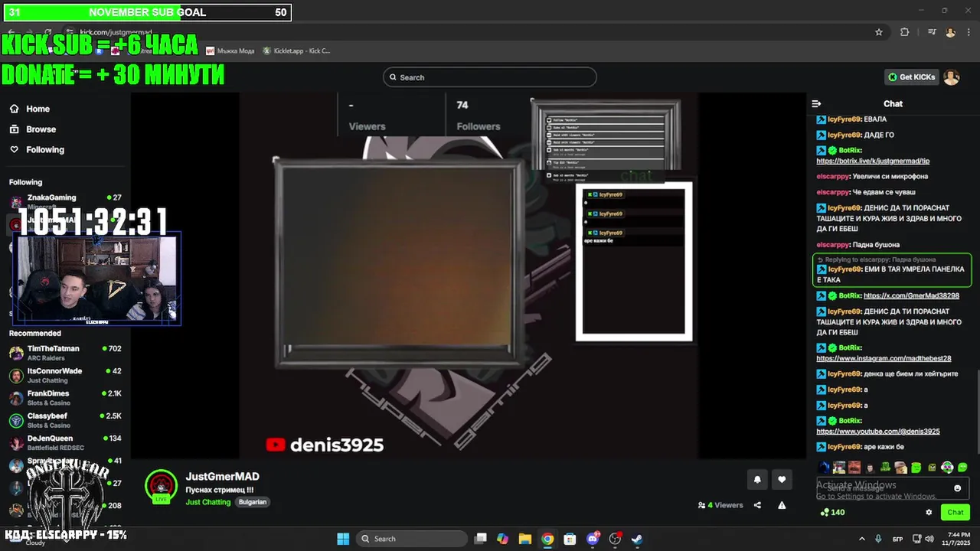Viewport: 980px width, 551px height.
Task: Open Discord from the taskbar
Action: pos(592,539)
